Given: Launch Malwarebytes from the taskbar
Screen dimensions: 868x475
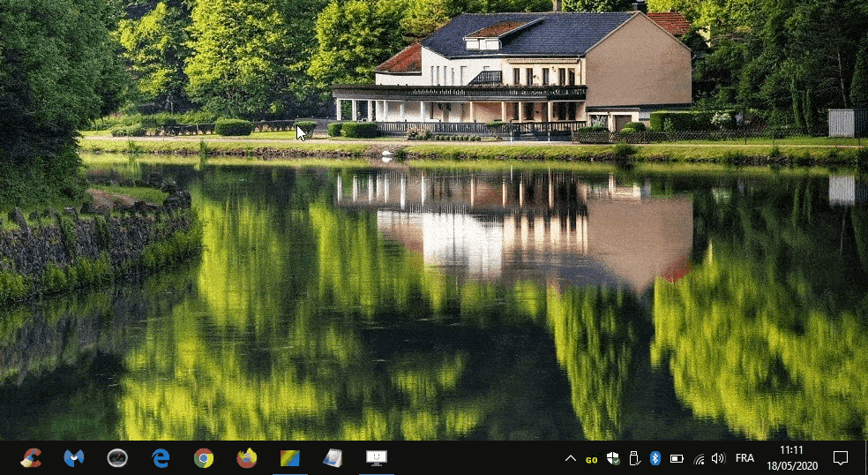Looking at the screenshot, I should click(73, 458).
